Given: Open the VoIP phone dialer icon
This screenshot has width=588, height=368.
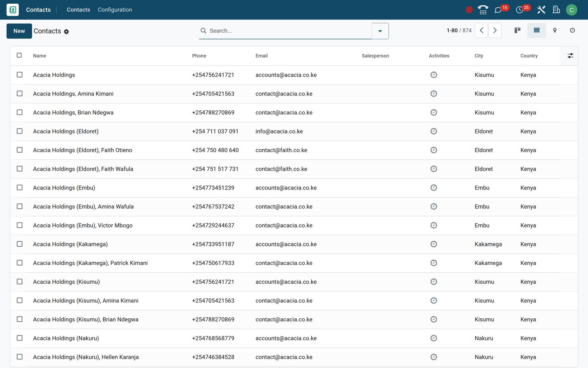Looking at the screenshot, I should pyautogui.click(x=483, y=10).
